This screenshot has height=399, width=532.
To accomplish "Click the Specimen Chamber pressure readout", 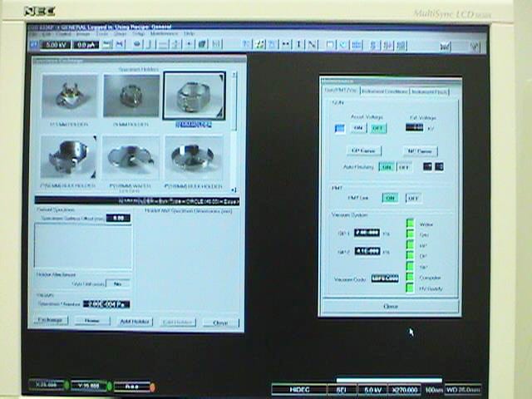I will point(106,304).
